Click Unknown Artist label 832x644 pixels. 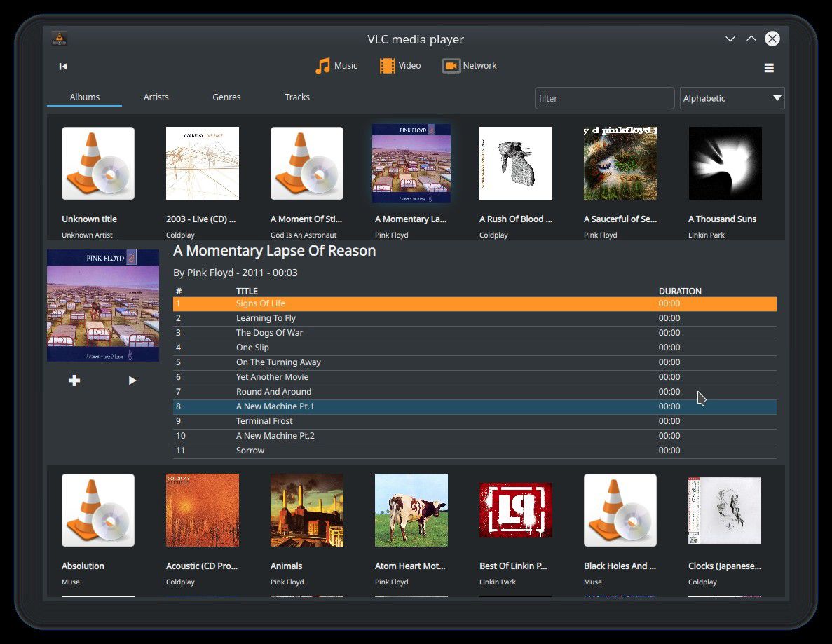click(x=87, y=235)
